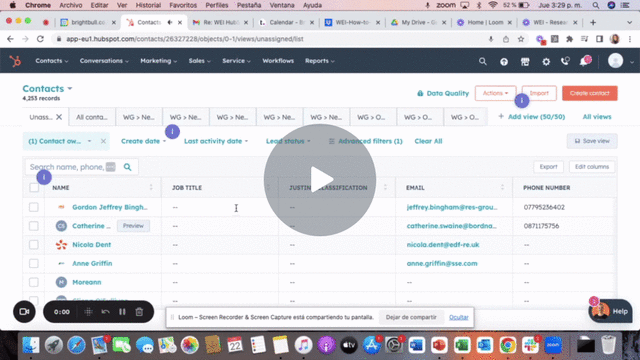
Task: Open the Last activity date dropdown
Action: point(216,141)
